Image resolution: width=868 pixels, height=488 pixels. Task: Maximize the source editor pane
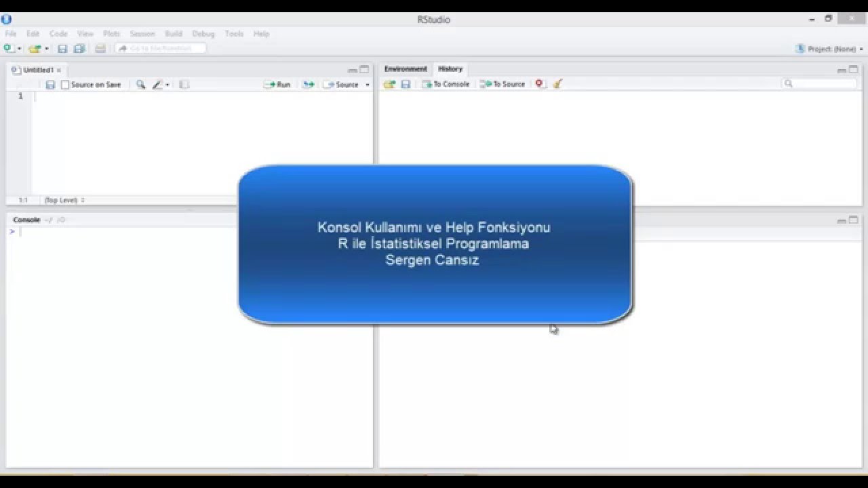pyautogui.click(x=364, y=69)
